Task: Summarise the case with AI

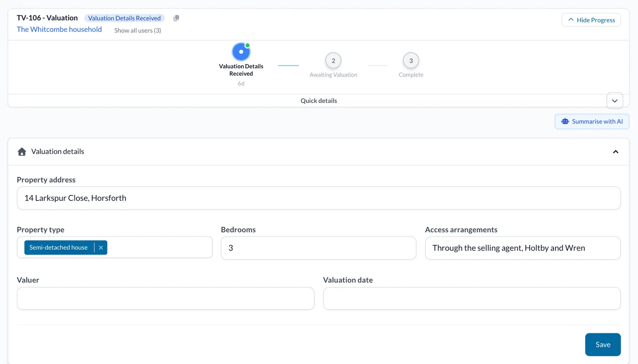Action: pos(592,122)
